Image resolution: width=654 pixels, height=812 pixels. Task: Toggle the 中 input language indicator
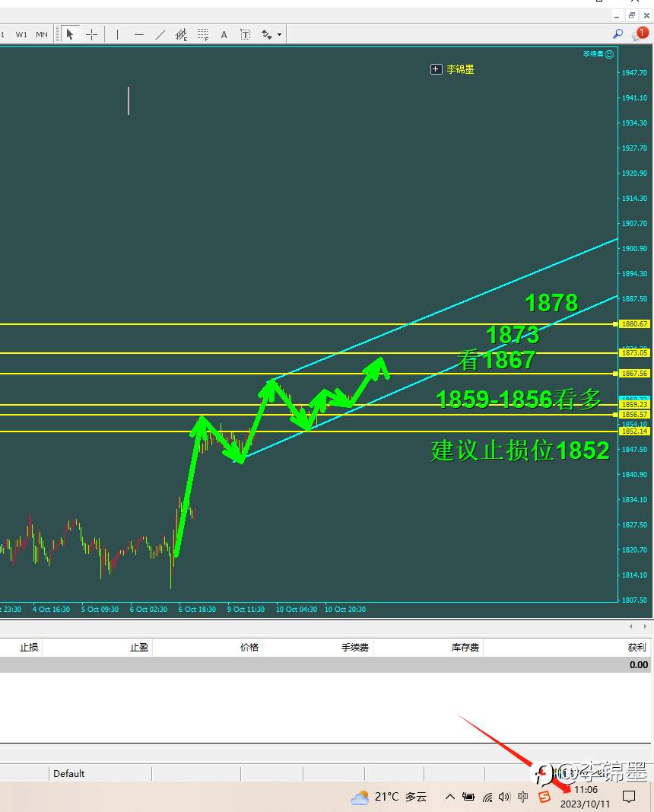coord(523,797)
